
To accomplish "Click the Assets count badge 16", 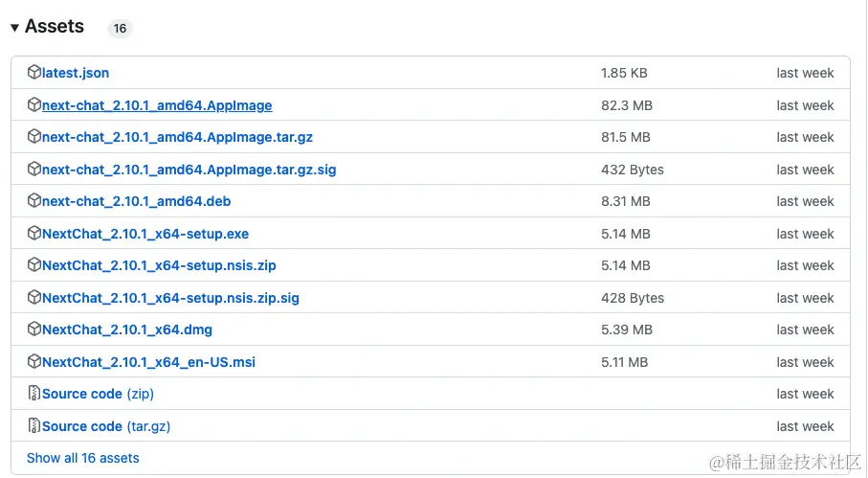I will click(120, 28).
